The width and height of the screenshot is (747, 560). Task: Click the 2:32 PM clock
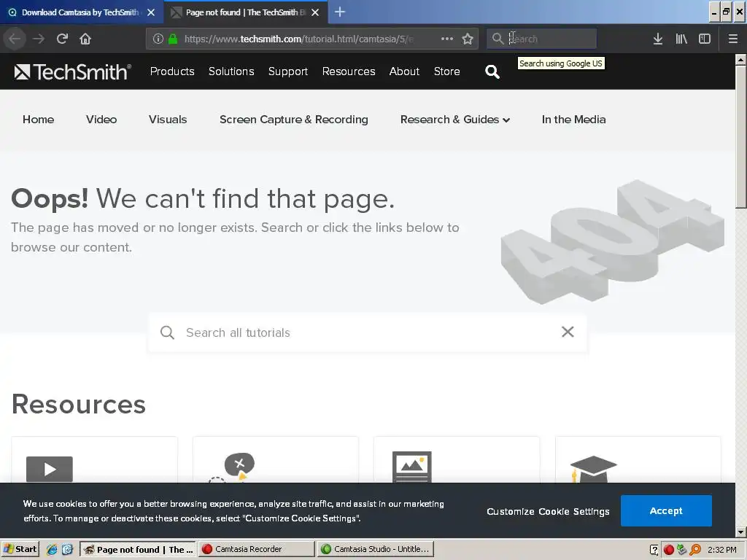tap(722, 550)
